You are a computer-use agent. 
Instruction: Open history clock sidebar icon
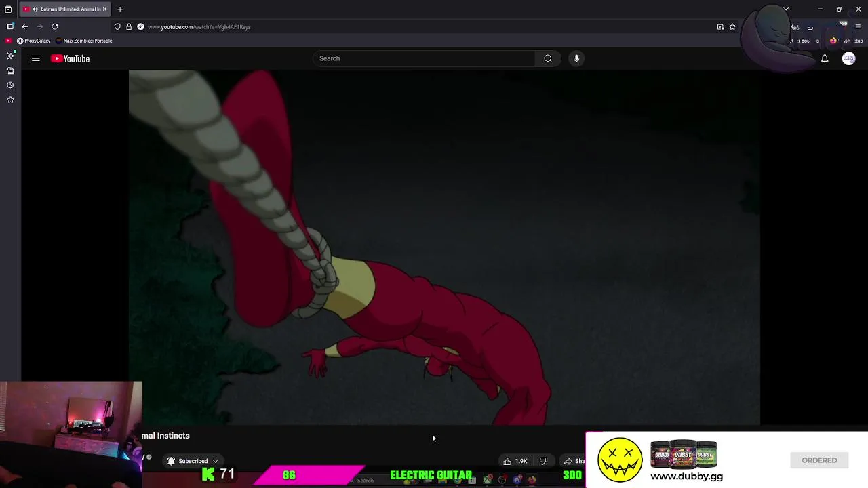(10, 85)
